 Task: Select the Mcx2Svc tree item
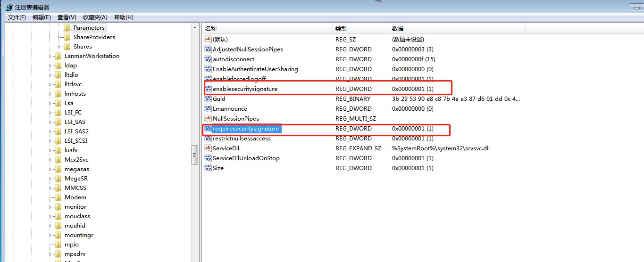[x=76, y=160]
